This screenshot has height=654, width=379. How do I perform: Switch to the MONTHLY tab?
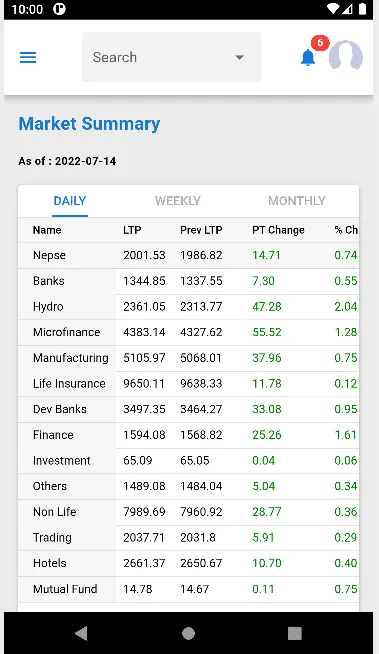[296, 201]
